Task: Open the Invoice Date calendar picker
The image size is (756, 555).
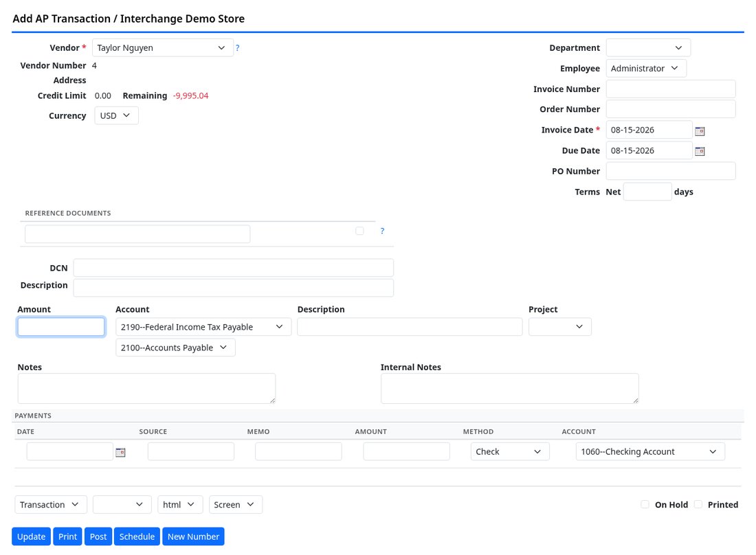Action: tap(700, 131)
